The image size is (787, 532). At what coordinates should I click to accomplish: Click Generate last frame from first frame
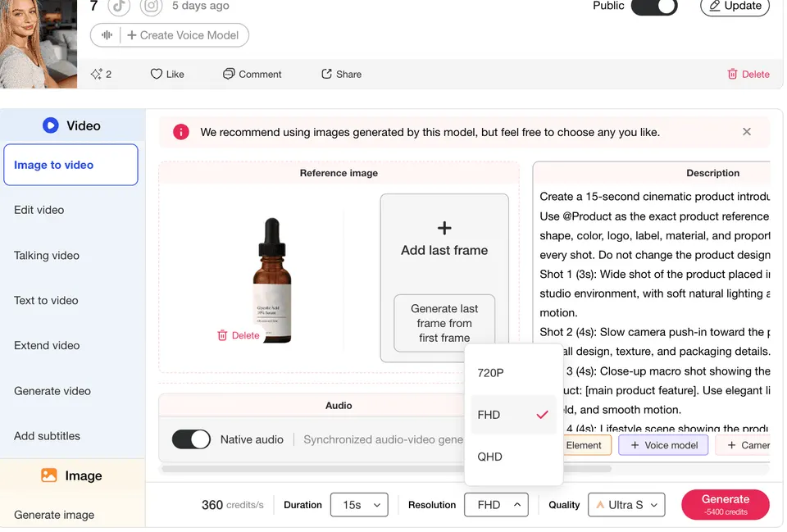[x=444, y=323]
